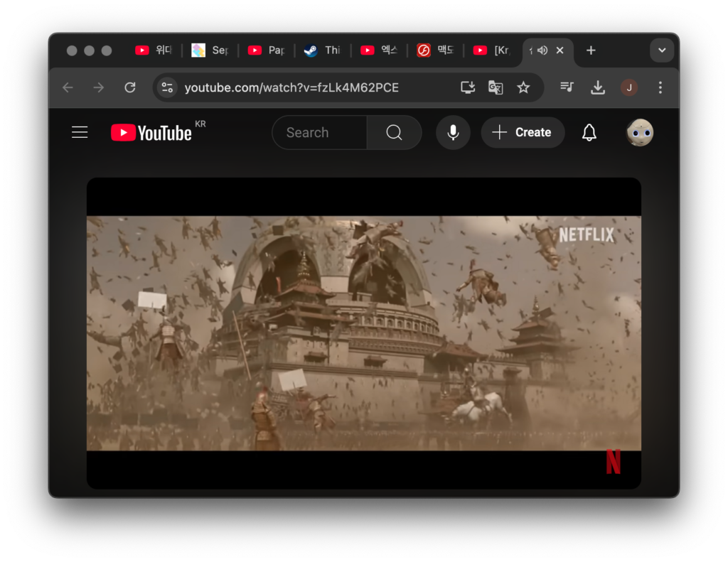
Task: View site information for youtube.com
Action: (x=167, y=87)
